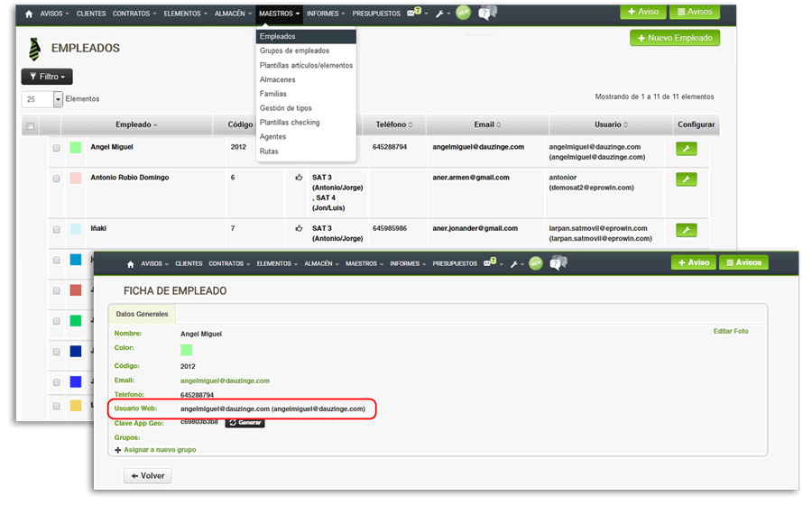Click the thumbs-up icon in Antonio Rubio Domingo row
Viewport: 812px width, 505px height.
299,178
